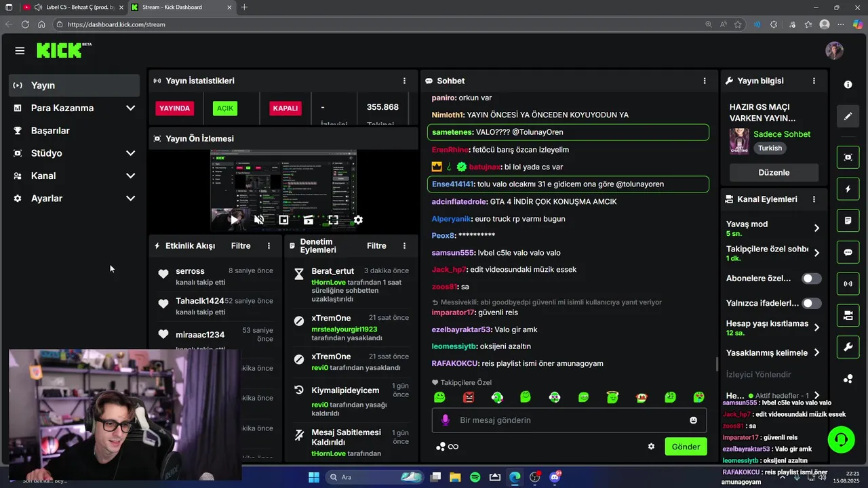Click the AÇIK status badge
The height and width of the screenshot is (488, 868).
[225, 108]
